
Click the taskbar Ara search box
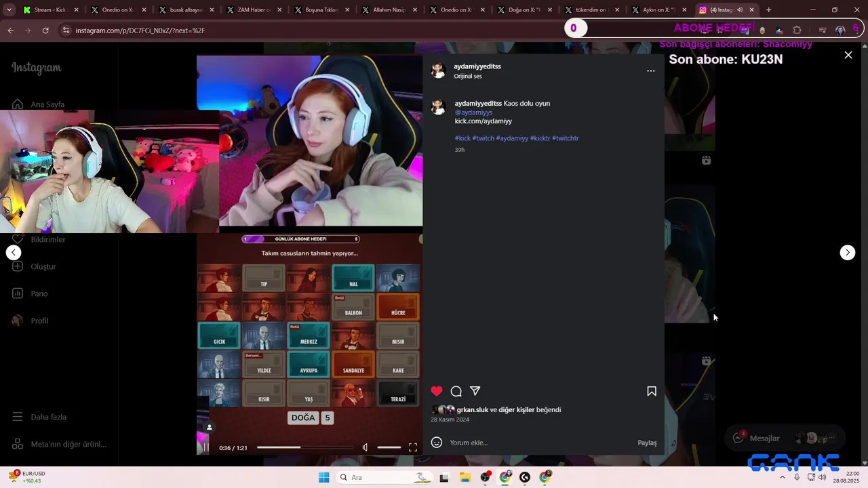tap(386, 477)
